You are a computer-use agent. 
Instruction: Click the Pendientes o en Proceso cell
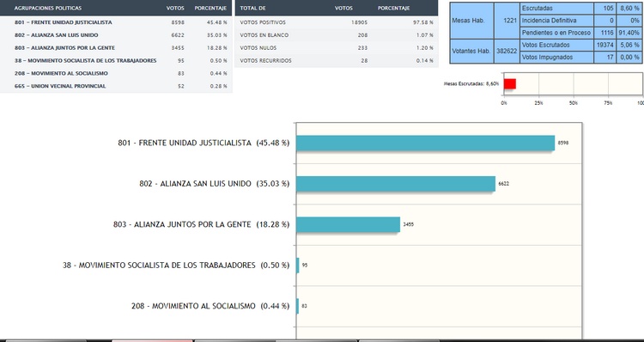556,33
